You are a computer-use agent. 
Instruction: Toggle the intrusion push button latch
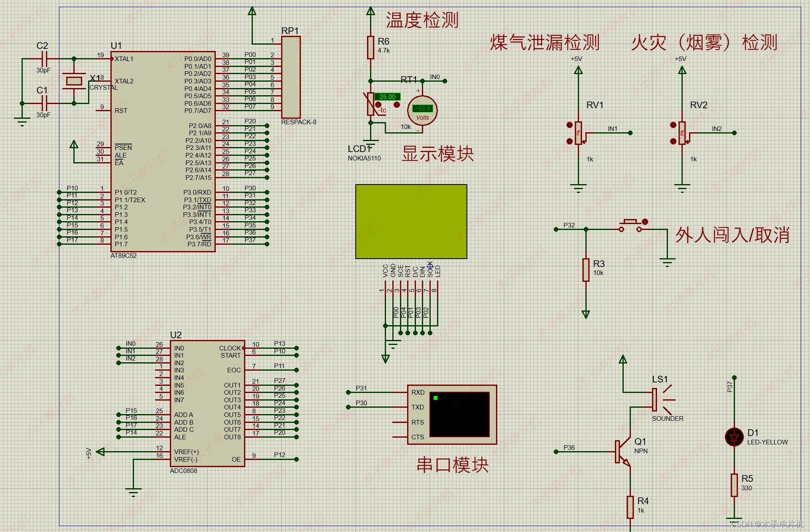point(645,222)
